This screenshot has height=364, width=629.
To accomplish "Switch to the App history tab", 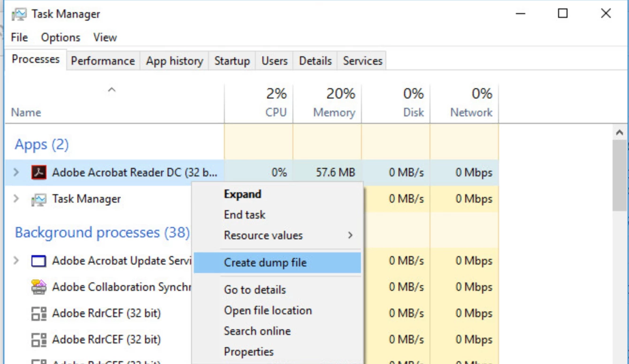I will (x=175, y=61).
